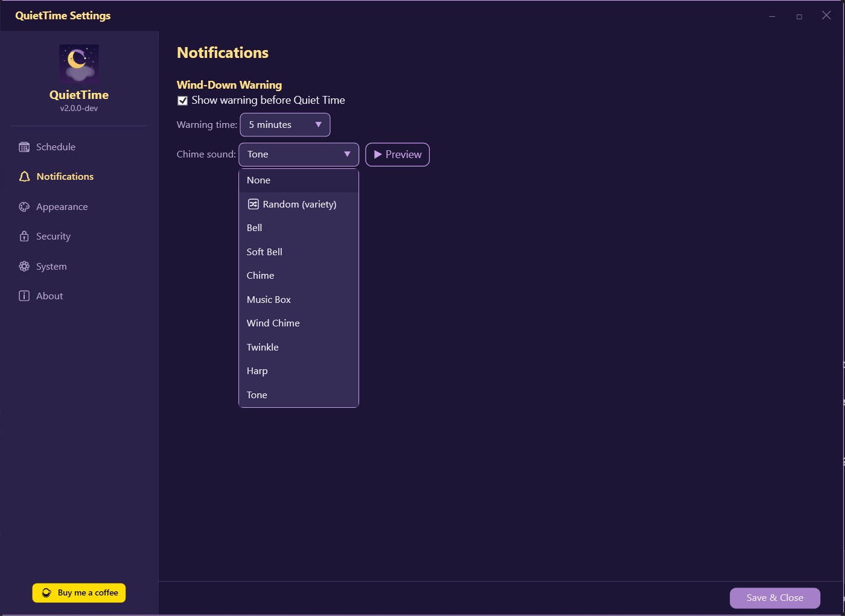The width and height of the screenshot is (845, 616).
Task: Choose None from the chime list
Action: [x=299, y=180]
